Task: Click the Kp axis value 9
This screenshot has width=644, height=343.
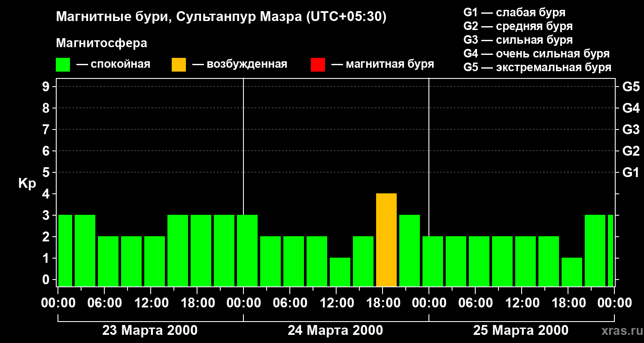Action: coord(47,87)
